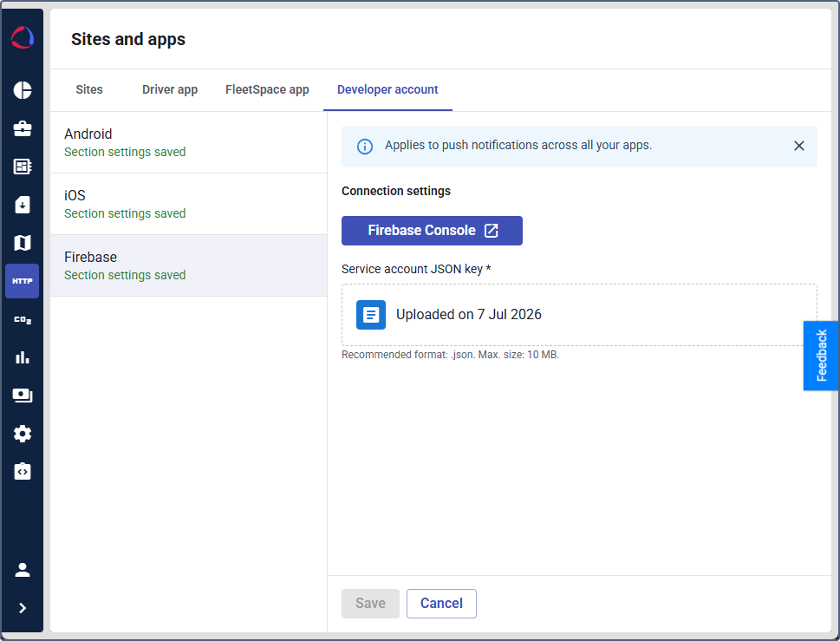The width and height of the screenshot is (840, 641).
Task: Open the Feedback side tab
Action: [x=821, y=356]
